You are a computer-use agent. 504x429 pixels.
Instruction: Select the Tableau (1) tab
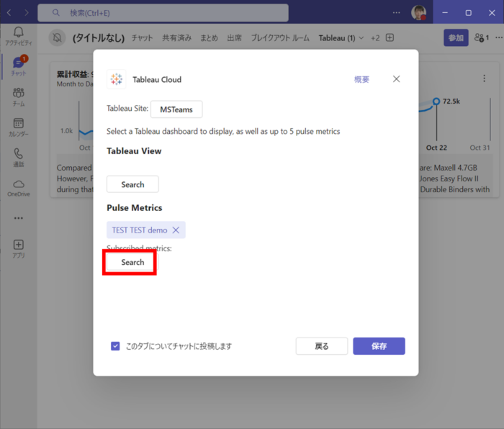pyautogui.click(x=337, y=38)
